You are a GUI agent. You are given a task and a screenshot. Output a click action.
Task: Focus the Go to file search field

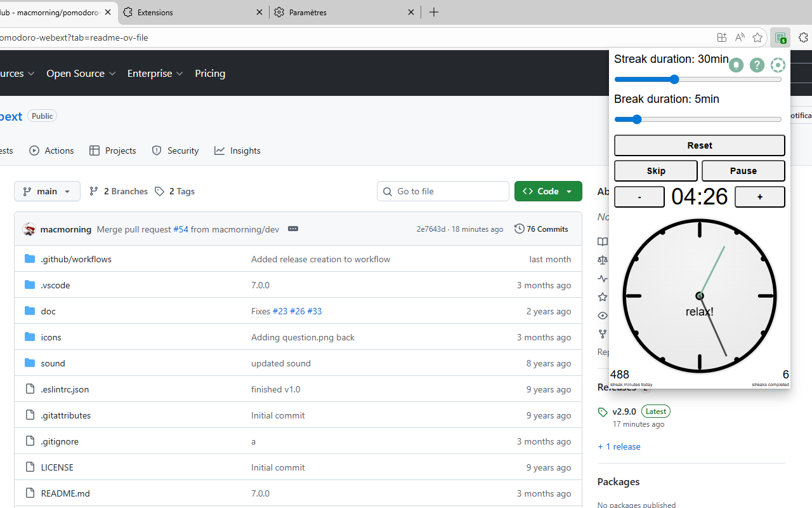coord(443,191)
